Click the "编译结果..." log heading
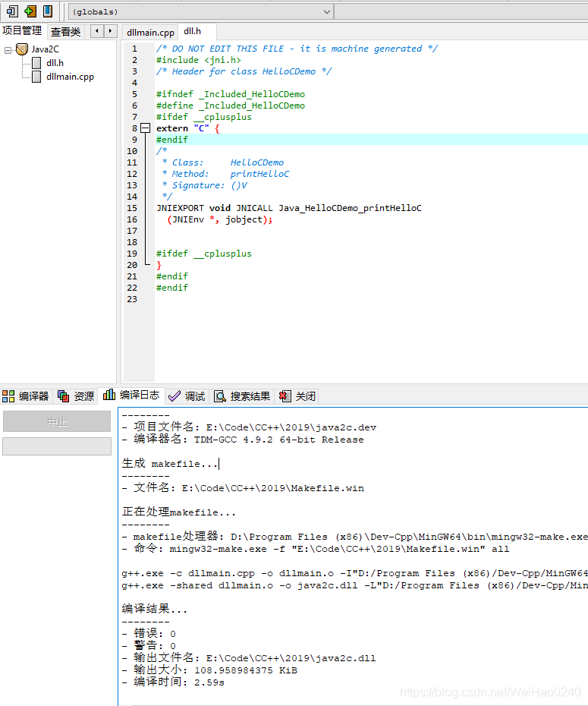The width and height of the screenshot is (588, 706). pyautogui.click(x=154, y=610)
